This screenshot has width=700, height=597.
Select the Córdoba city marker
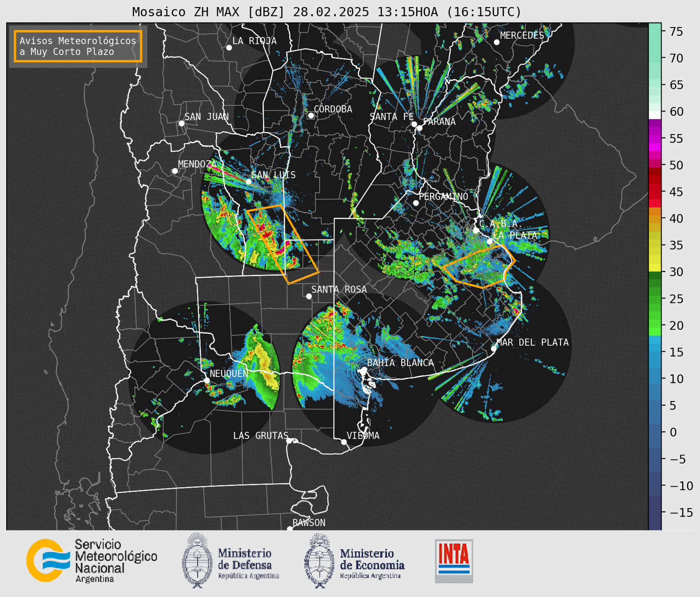311,115
